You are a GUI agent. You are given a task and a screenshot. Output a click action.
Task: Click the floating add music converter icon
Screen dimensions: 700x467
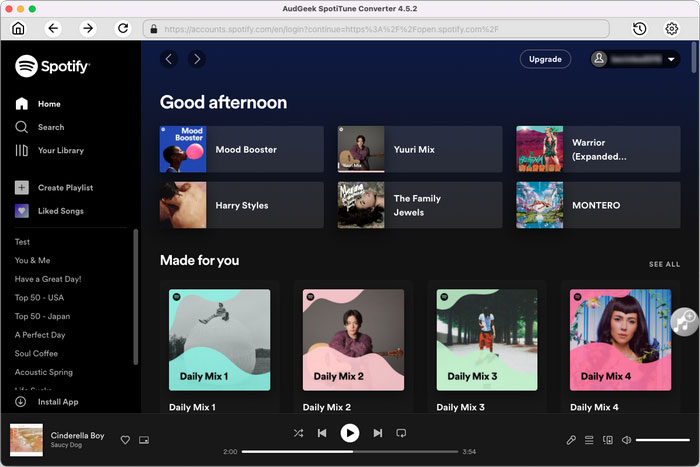point(684,321)
